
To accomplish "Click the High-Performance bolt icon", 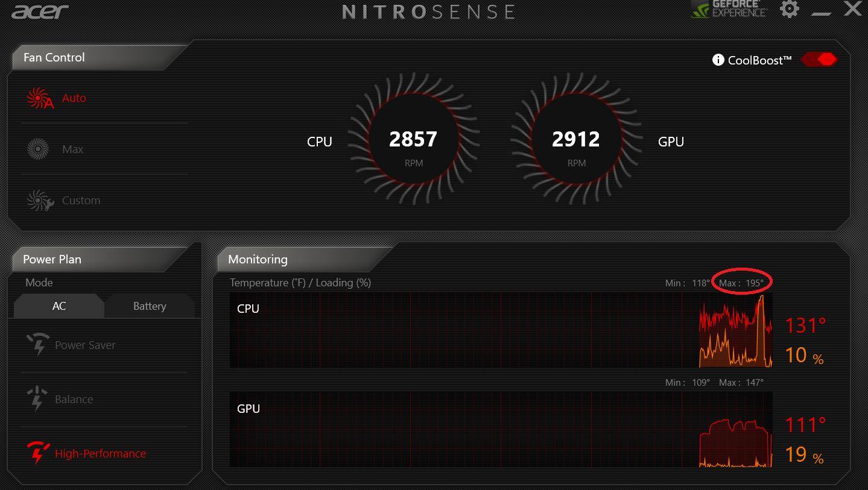I will click(x=37, y=453).
